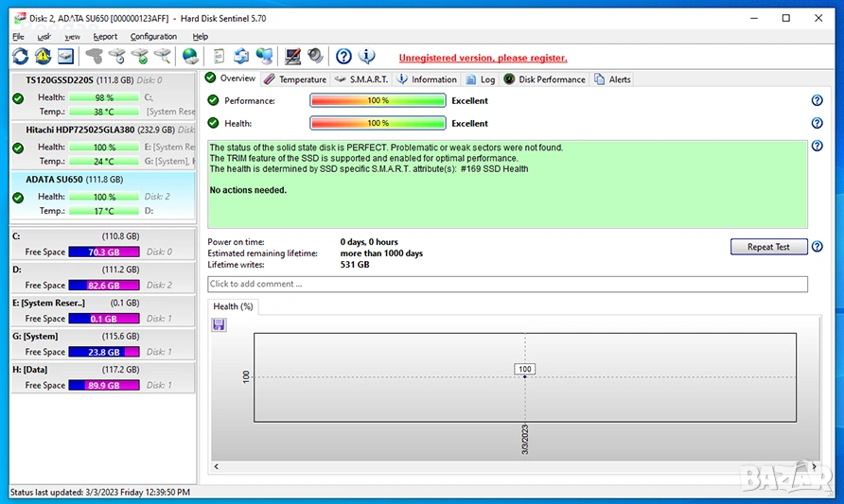
Task: Click the yellow warning alert toolbar icon
Action: 44,57
